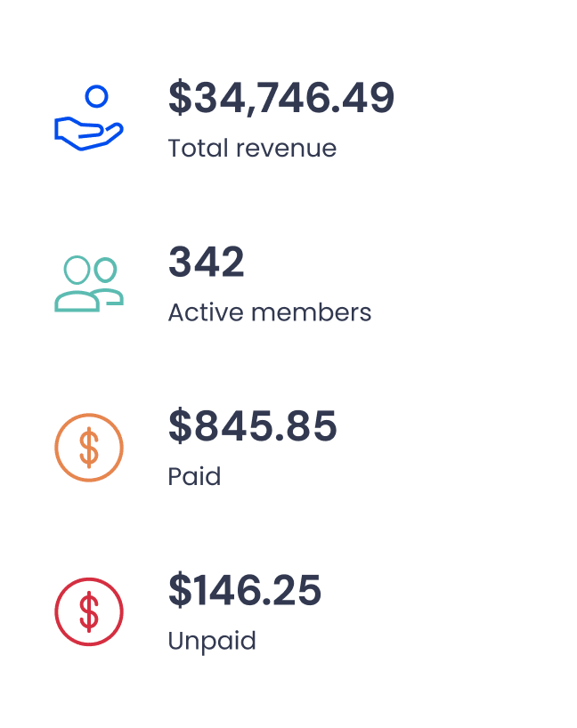The image size is (577, 728).
Task: Select the Active members people icon
Action: pyautogui.click(x=89, y=280)
